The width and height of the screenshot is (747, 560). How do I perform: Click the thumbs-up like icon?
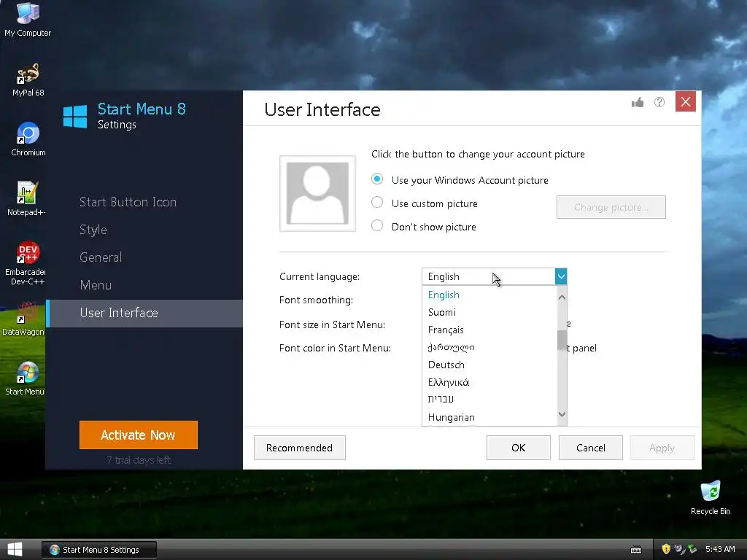(638, 102)
